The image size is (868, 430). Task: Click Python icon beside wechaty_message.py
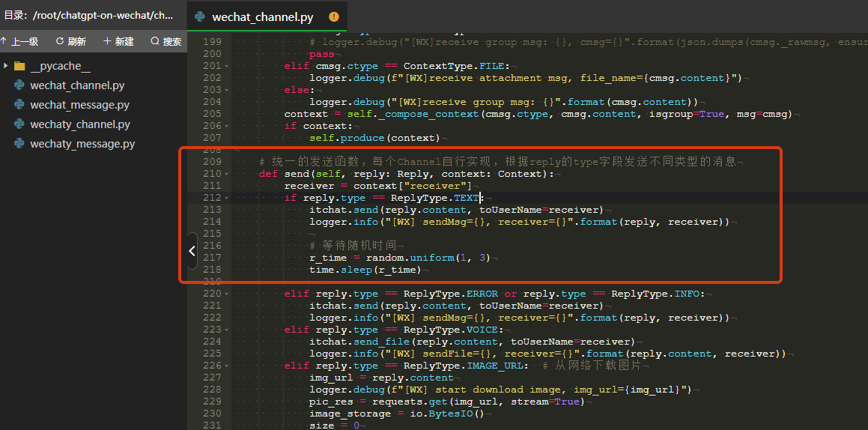click(19, 144)
